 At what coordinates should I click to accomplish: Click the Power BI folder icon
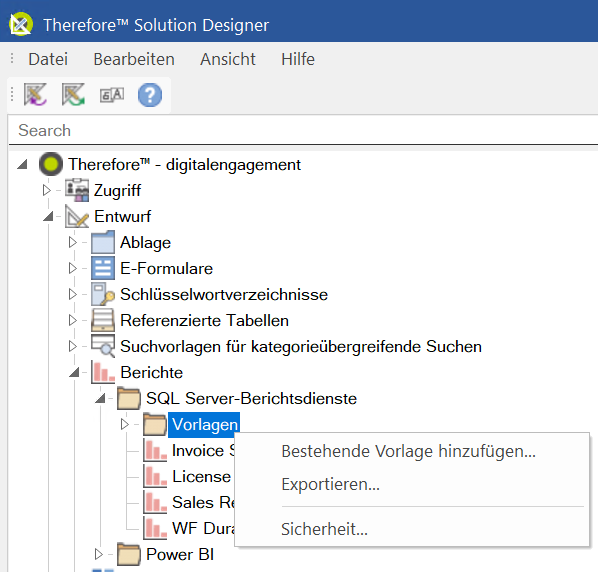(129, 554)
